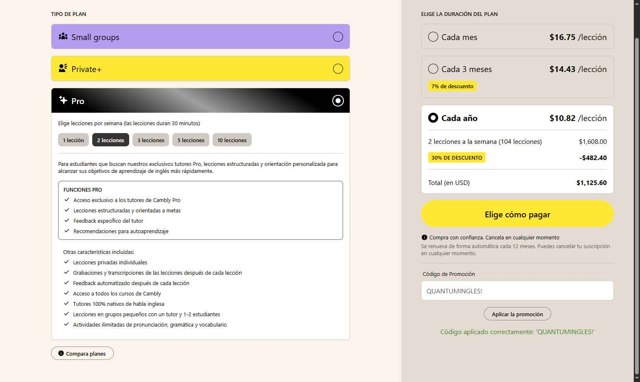Image resolution: width=640 pixels, height=382 pixels.
Task: Click 'Acceso a todos los cursos de Cambly'
Action: 117,293
